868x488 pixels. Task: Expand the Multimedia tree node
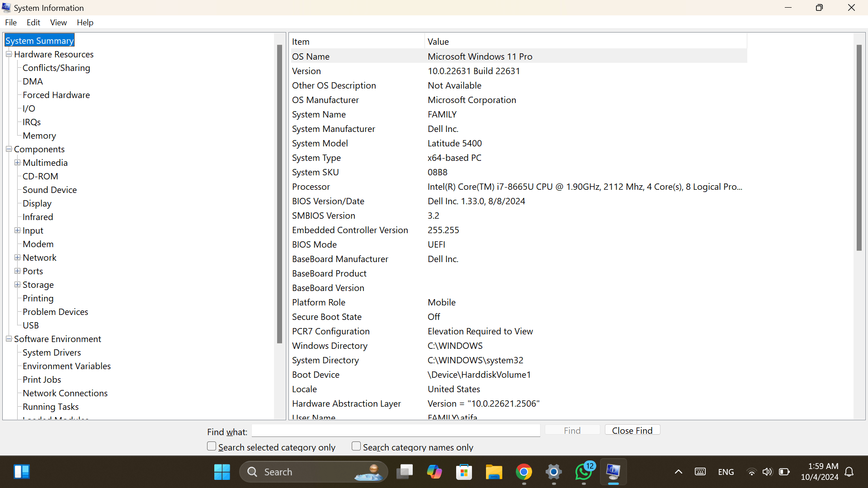click(x=17, y=163)
